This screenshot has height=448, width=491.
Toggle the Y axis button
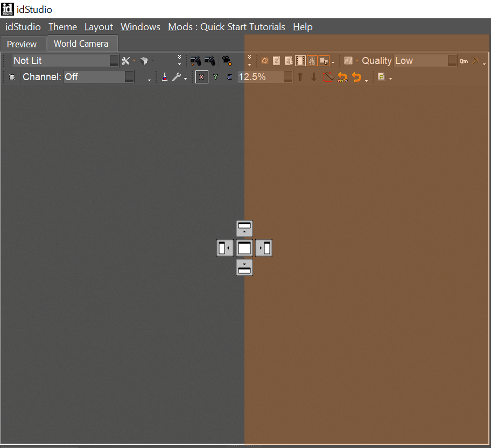pos(215,77)
